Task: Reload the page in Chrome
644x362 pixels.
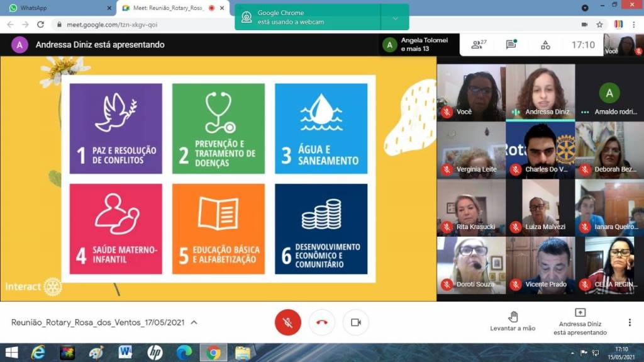Action: tap(40, 25)
